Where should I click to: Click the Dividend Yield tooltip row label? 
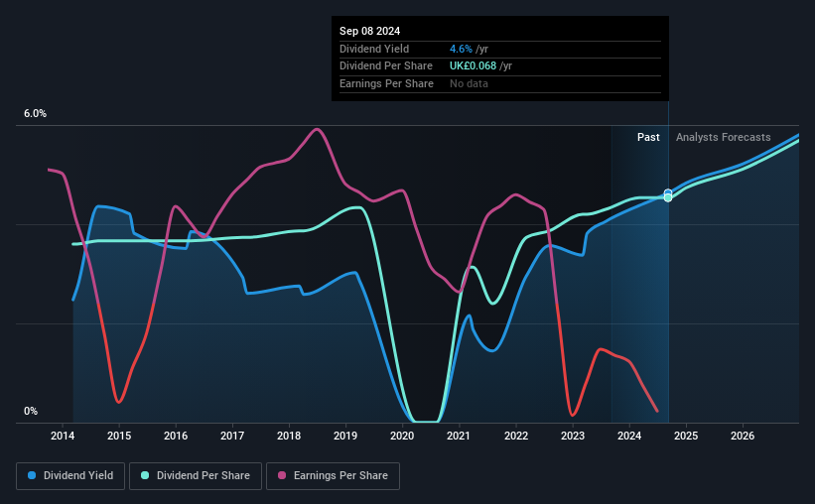[374, 49]
